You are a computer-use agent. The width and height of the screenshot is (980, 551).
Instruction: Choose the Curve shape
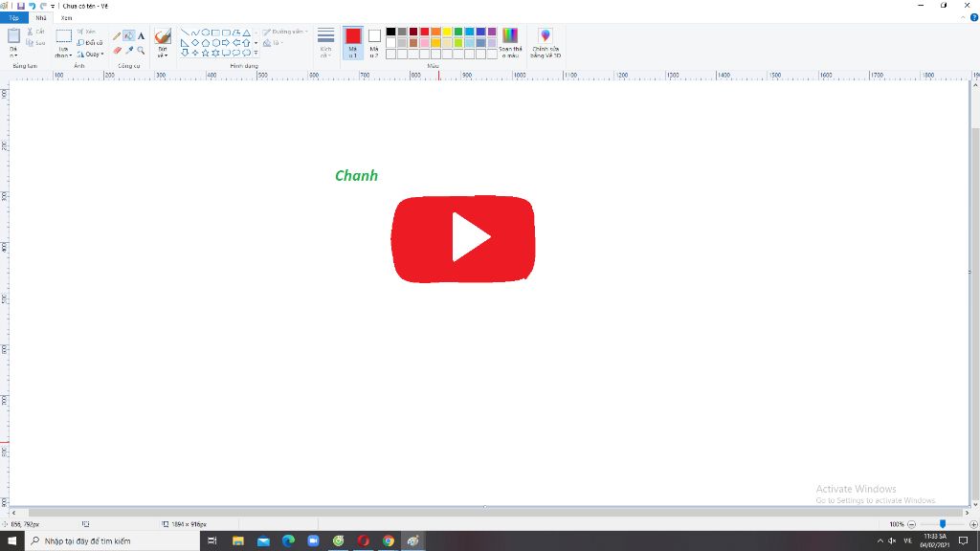[195, 33]
